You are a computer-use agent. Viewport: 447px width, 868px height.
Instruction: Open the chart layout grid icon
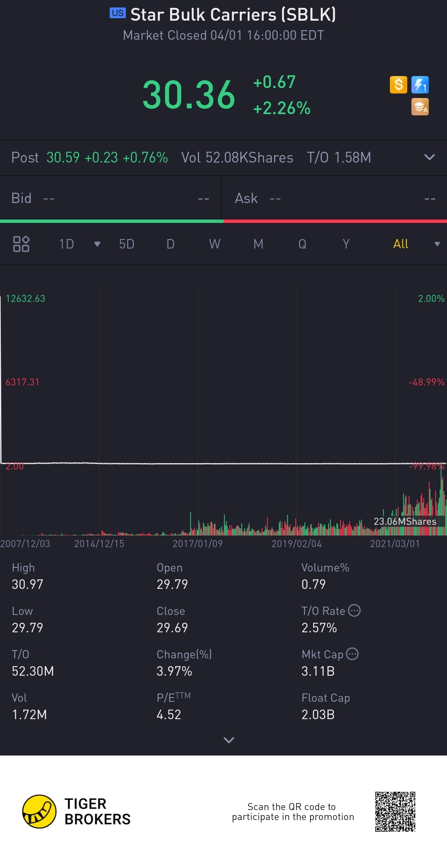[x=21, y=244]
